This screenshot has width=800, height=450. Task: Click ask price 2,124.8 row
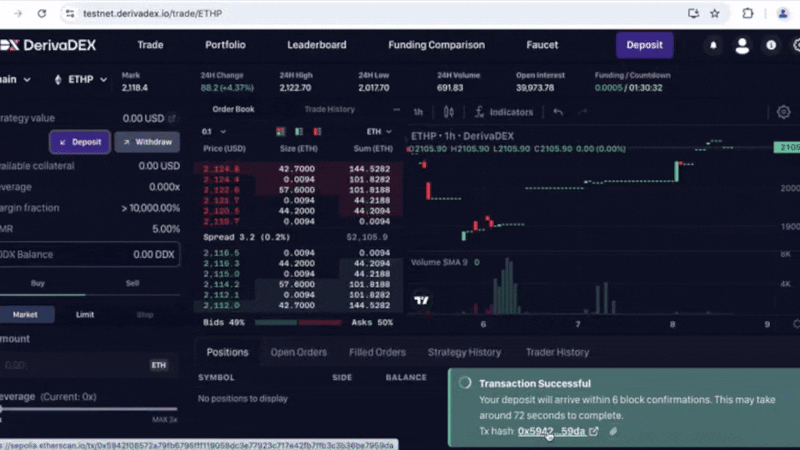pyautogui.click(x=298, y=169)
